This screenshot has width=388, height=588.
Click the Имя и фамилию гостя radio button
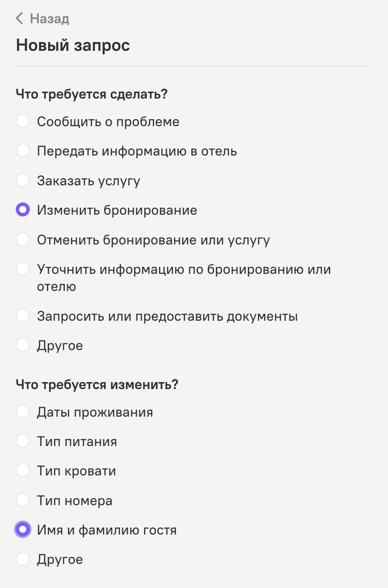tap(23, 530)
